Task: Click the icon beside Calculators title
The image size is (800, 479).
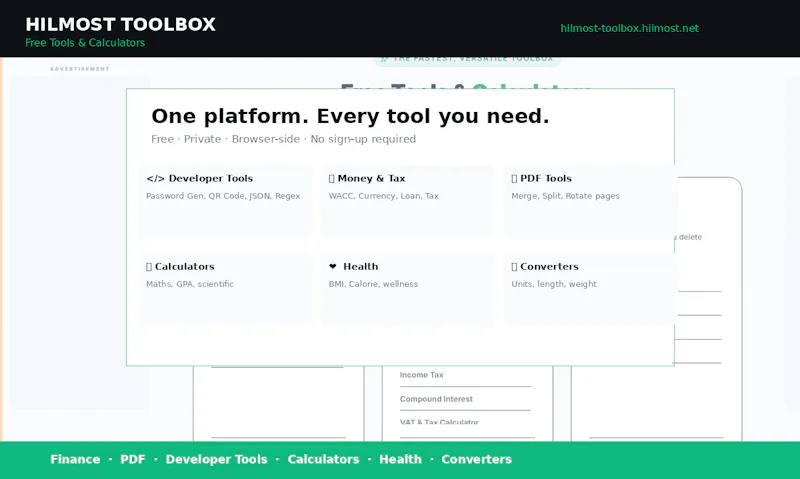Action: [x=149, y=267]
